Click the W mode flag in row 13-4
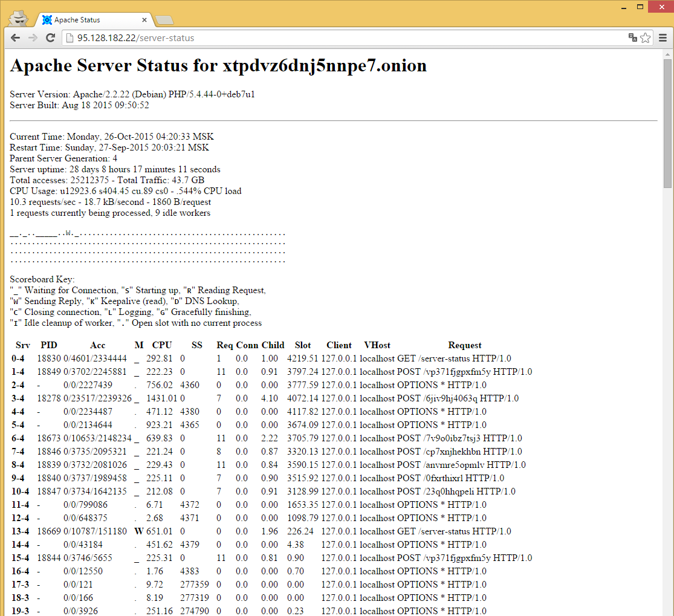Image resolution: width=674 pixels, height=616 pixels. point(139,532)
